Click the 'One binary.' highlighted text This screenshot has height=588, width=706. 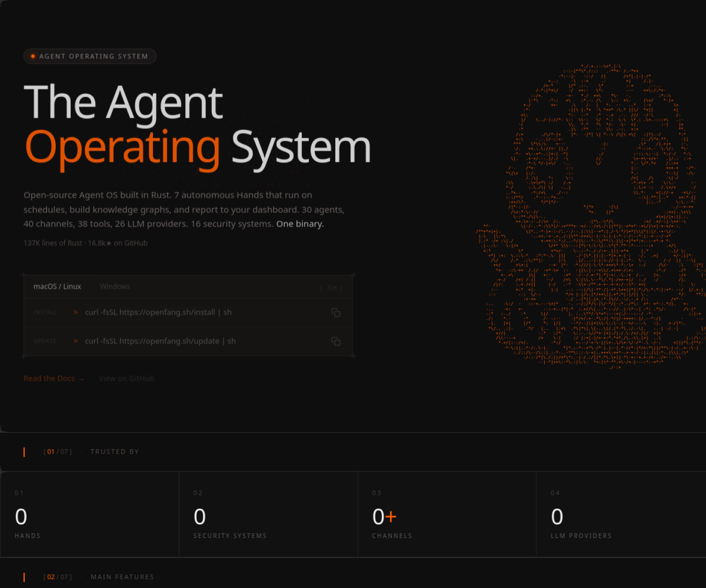click(x=300, y=224)
